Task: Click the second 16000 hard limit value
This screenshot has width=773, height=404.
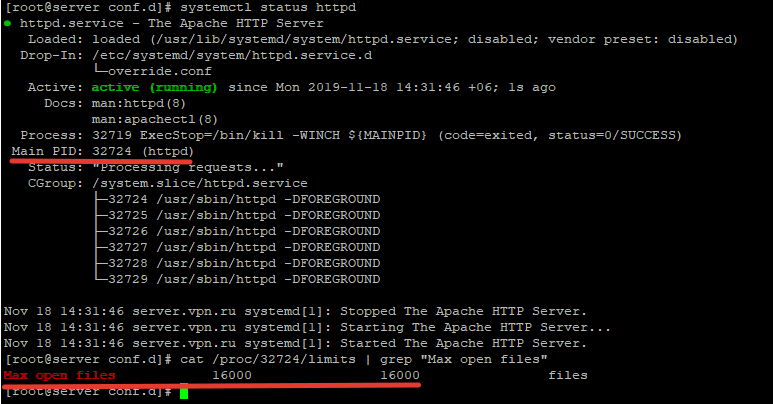Action: [400, 375]
